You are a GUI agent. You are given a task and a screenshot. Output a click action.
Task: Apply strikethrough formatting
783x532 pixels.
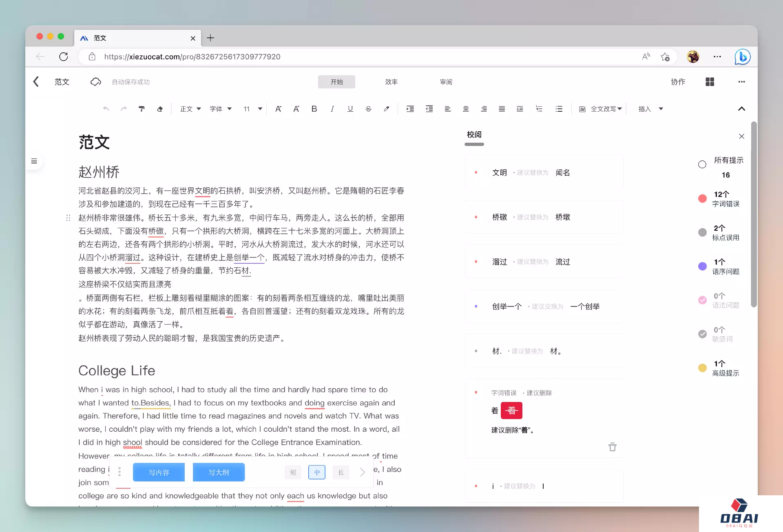pyautogui.click(x=368, y=109)
